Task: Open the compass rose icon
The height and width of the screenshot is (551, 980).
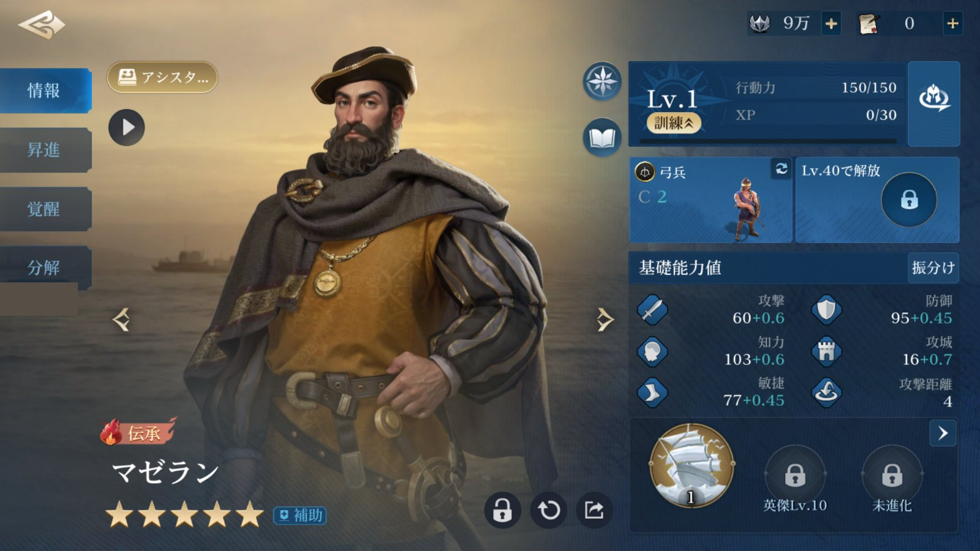Action: click(602, 81)
